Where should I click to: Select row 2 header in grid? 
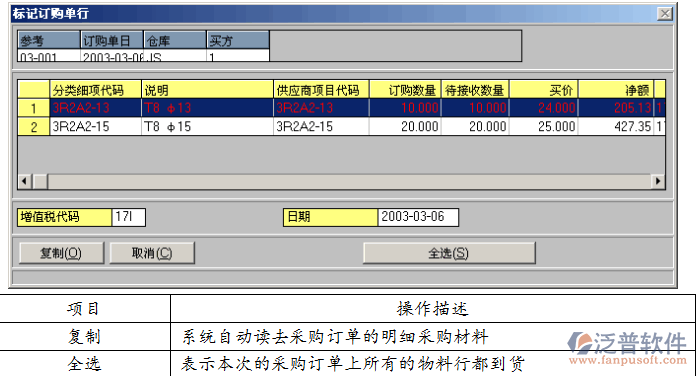click(34, 127)
